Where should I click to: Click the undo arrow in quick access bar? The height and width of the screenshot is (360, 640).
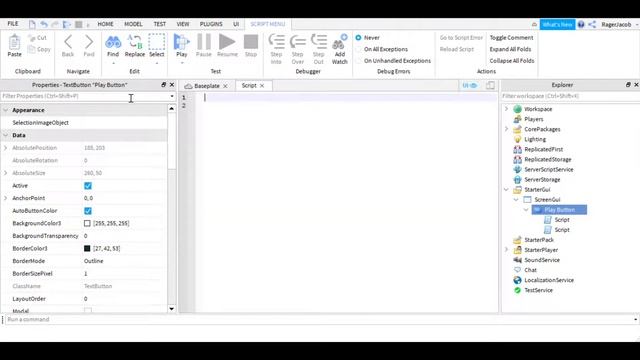[x=44, y=24]
